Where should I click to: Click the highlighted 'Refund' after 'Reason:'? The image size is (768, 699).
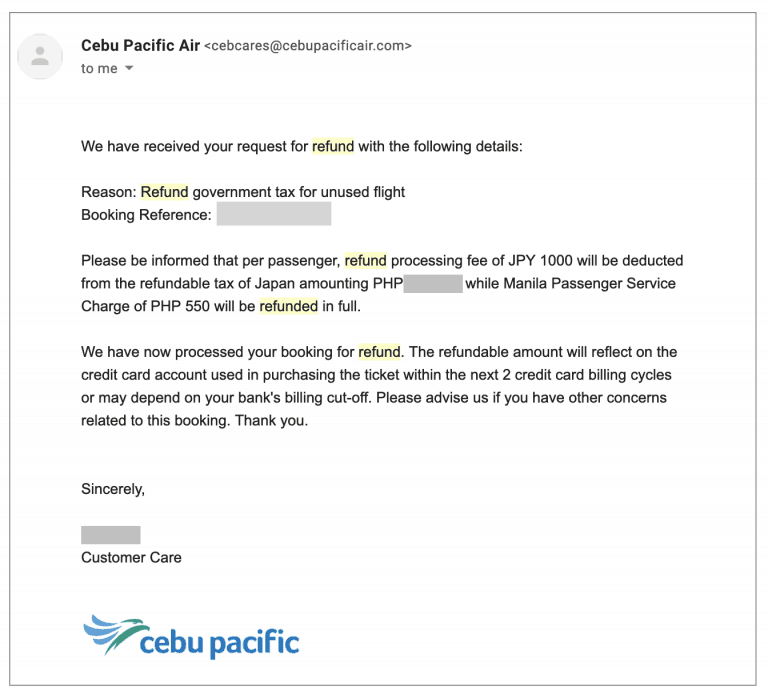(164, 192)
